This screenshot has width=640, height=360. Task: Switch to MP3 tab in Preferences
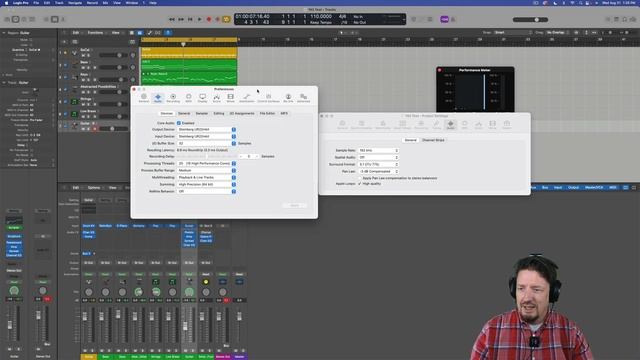tap(284, 113)
